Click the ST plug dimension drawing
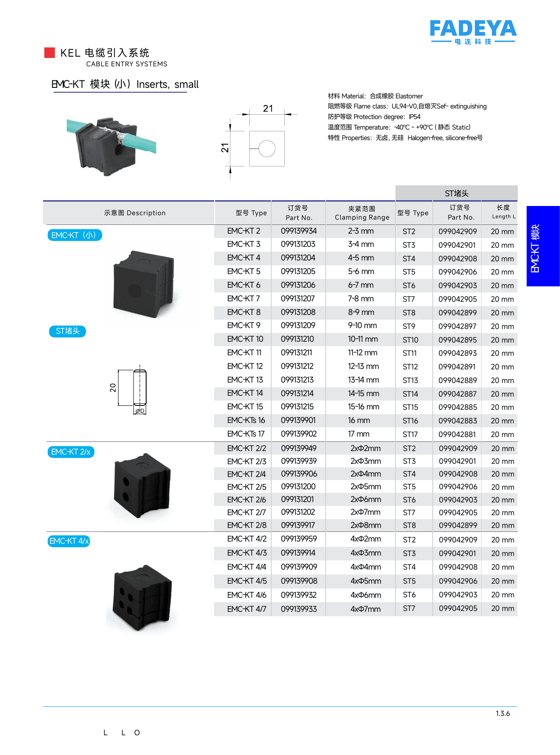Screen dimensions: 560x755 (128, 390)
